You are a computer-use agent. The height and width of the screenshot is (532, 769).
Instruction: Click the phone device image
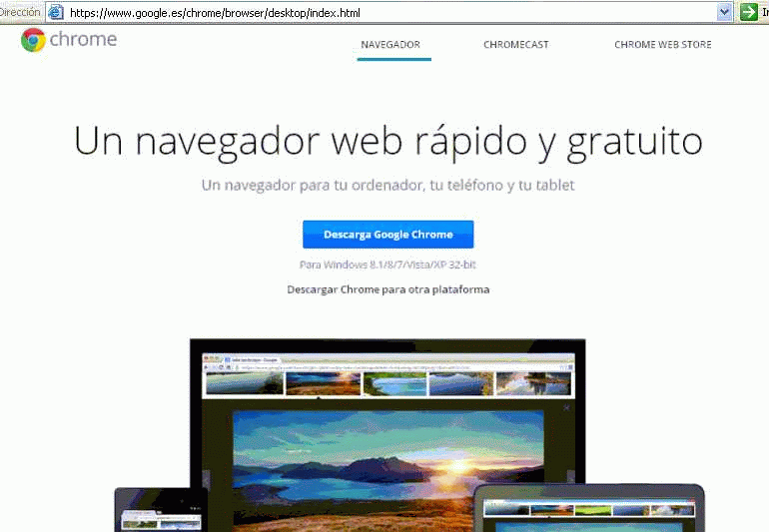point(161,510)
